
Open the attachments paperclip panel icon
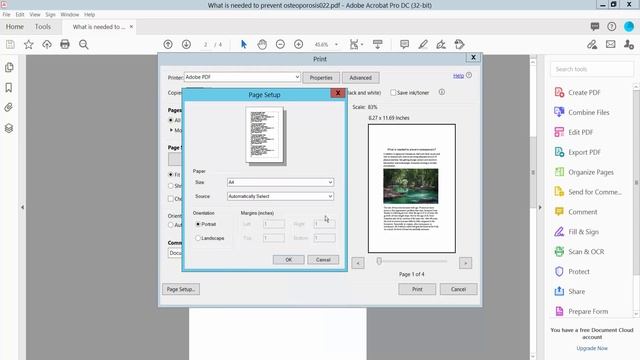pyautogui.click(x=9, y=107)
